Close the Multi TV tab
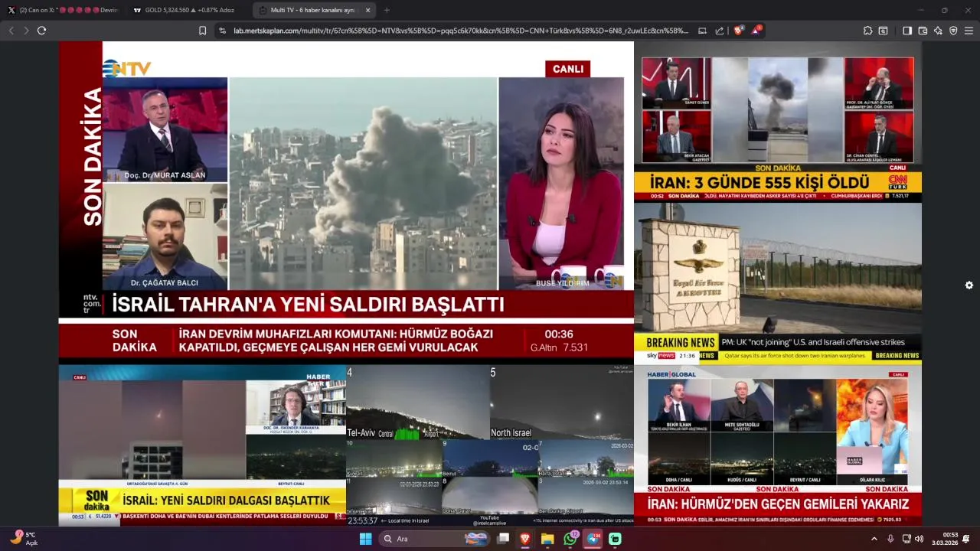 [x=367, y=10]
